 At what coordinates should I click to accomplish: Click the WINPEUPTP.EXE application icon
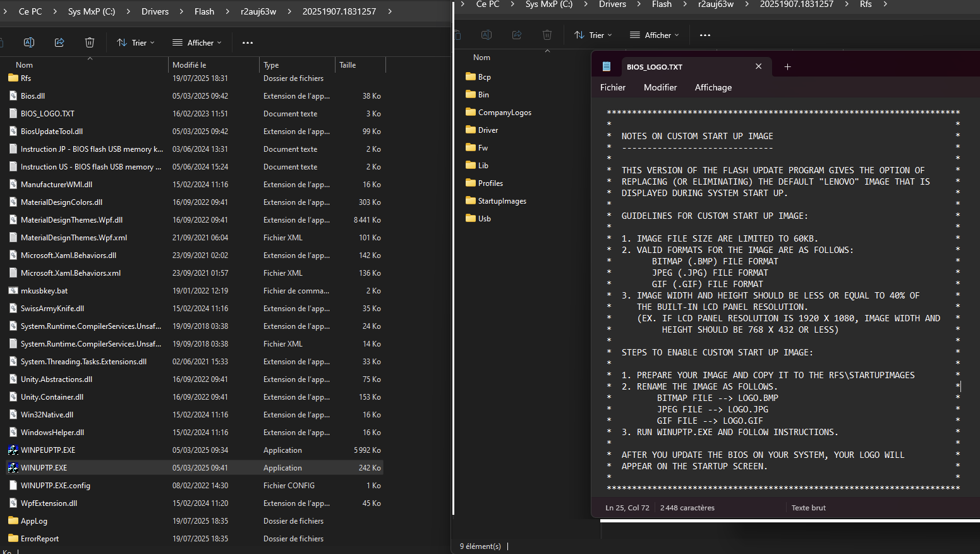click(x=13, y=450)
